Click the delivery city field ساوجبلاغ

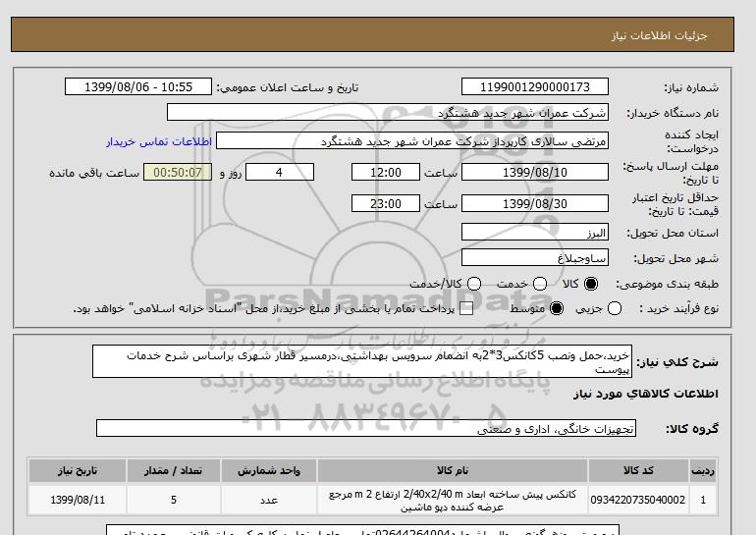tap(535, 258)
